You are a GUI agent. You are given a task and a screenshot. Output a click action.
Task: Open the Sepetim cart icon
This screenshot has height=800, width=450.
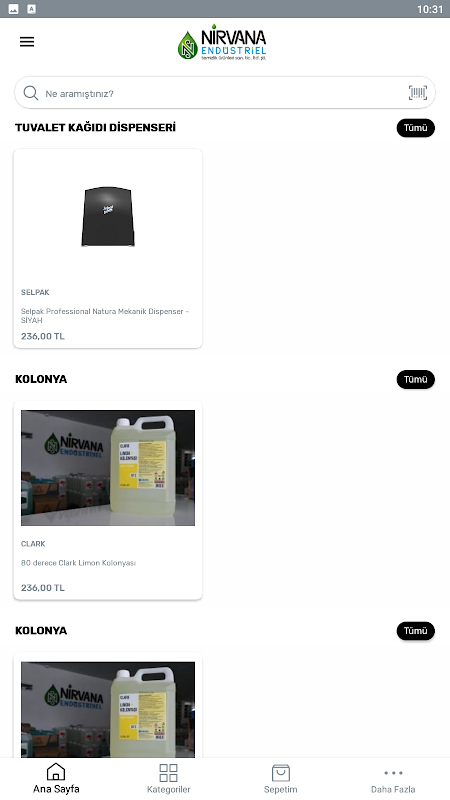click(x=281, y=772)
